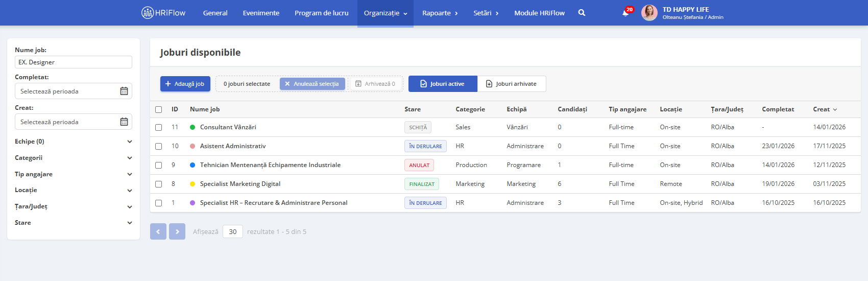
Task: Open calendar icon in Completat field
Action: click(124, 91)
